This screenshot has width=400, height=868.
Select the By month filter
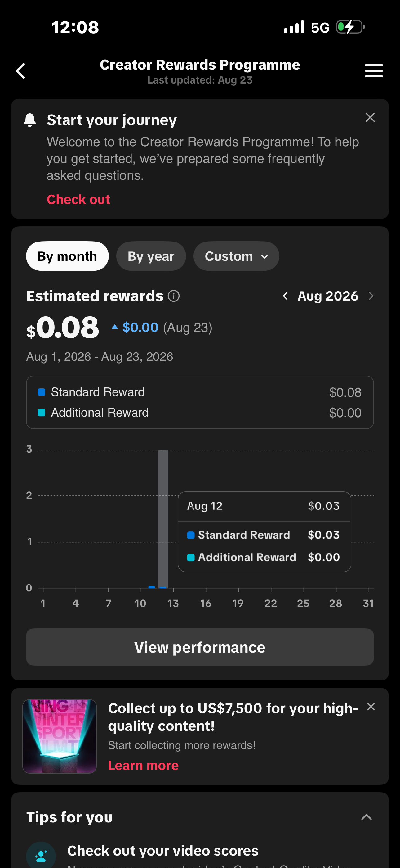click(x=67, y=256)
